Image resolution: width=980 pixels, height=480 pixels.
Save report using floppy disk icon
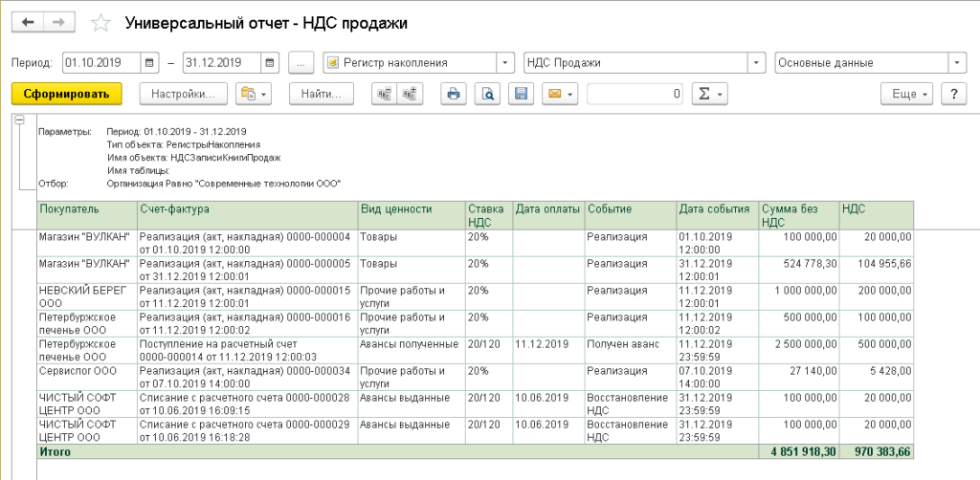click(x=521, y=94)
